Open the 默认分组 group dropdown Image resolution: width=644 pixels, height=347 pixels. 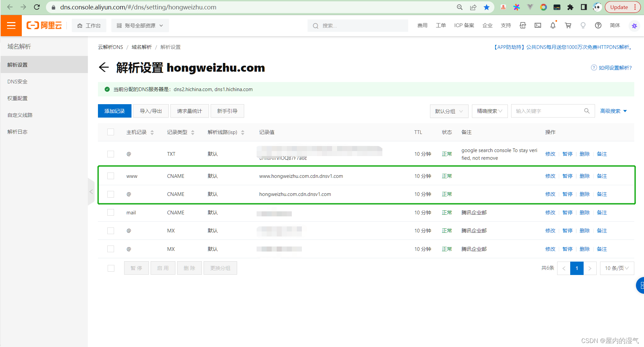pos(449,111)
